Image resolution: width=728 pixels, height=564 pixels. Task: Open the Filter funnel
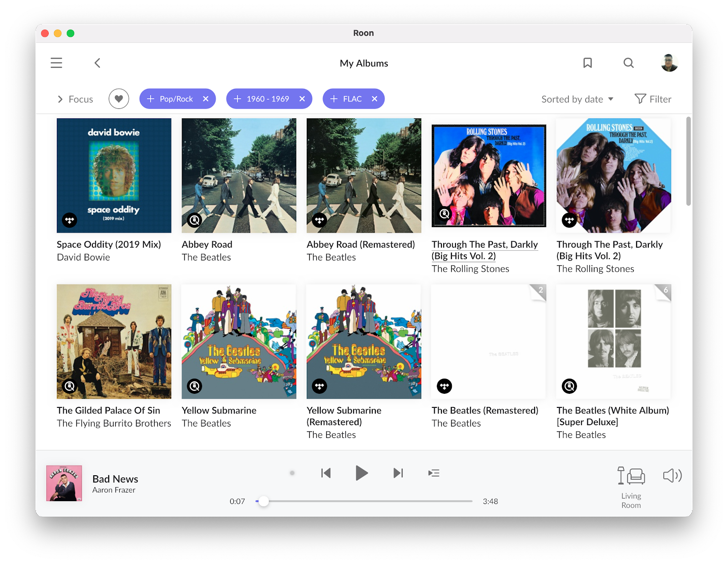[x=653, y=99]
